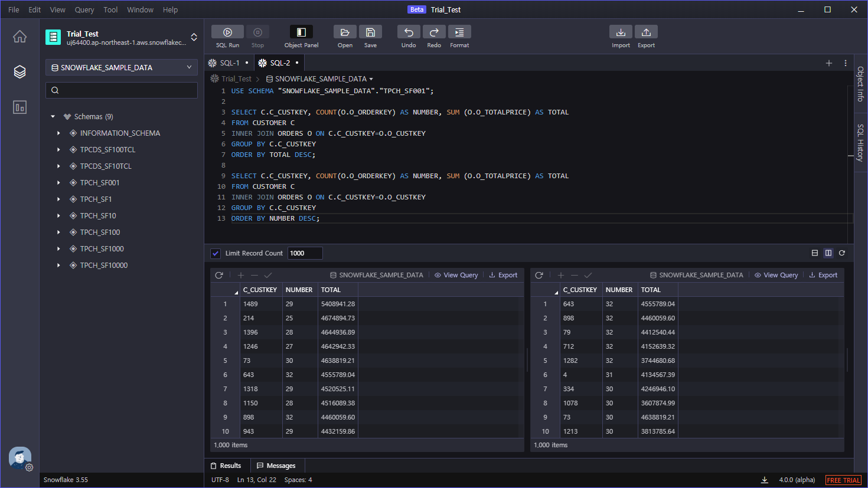Click View Query on the left result panel
Image resolution: width=868 pixels, height=488 pixels.
pos(456,275)
